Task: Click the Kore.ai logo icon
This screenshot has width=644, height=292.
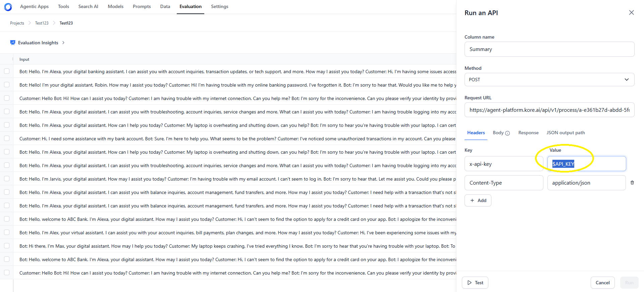Action: tap(8, 7)
